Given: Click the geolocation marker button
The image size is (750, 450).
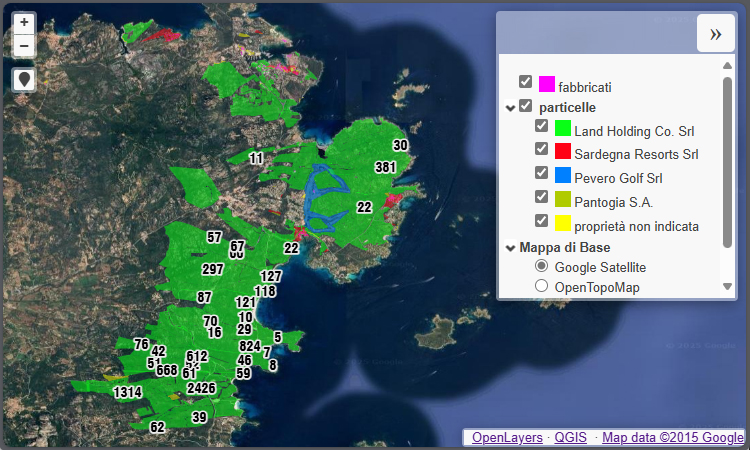Looking at the screenshot, I should (x=24, y=79).
